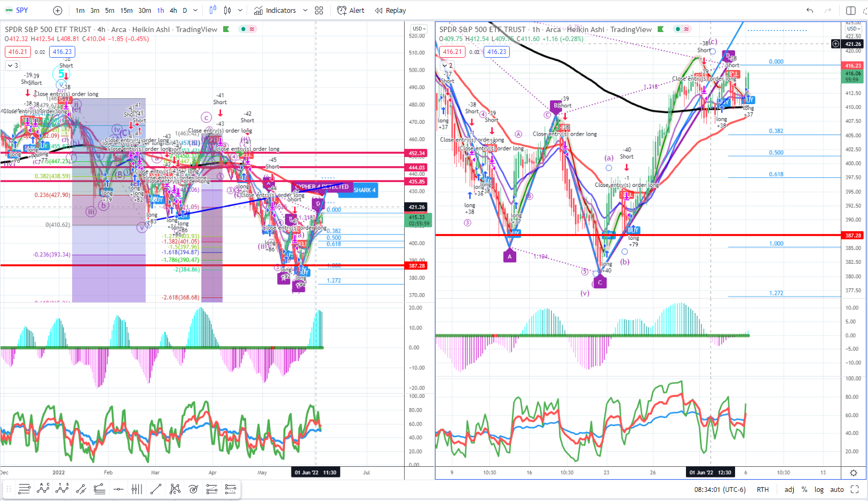Select the trend line tool
Viewport: 868px width, 501px height.
pyautogui.click(x=156, y=489)
